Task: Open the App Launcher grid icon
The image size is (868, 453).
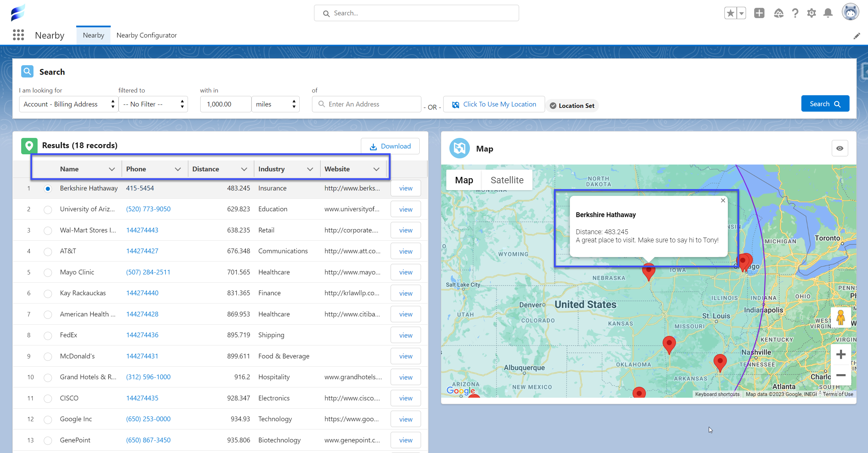Action: [18, 35]
